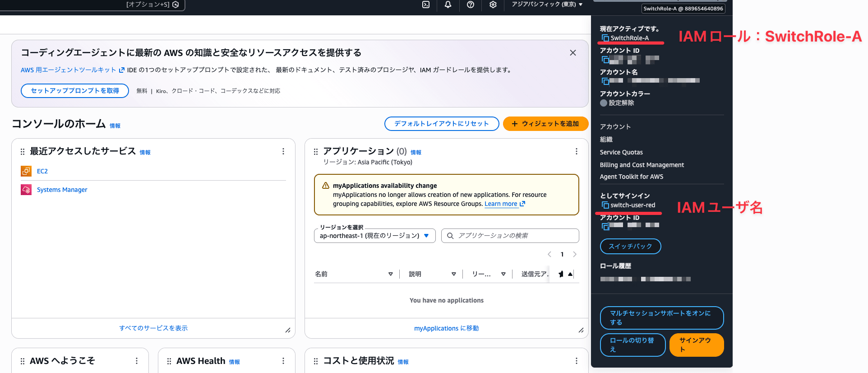Click the services widget resize corner handle

[x=288, y=331]
